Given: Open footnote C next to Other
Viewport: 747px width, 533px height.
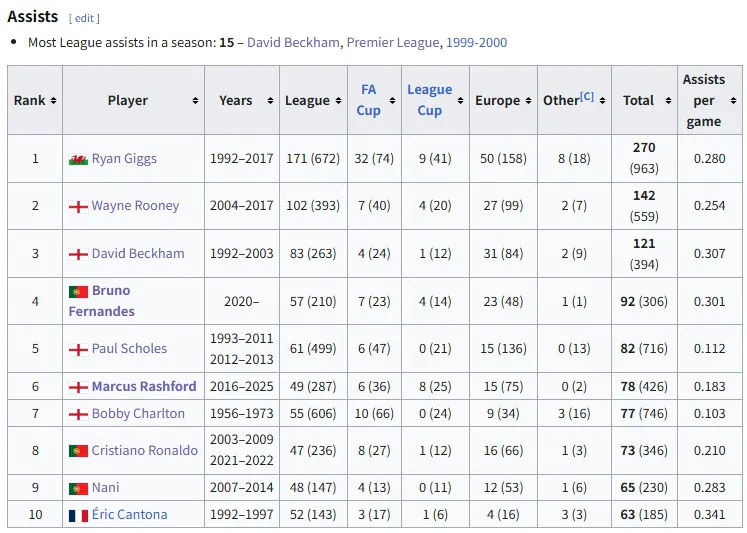Looking at the screenshot, I should pyautogui.click(x=587, y=96).
